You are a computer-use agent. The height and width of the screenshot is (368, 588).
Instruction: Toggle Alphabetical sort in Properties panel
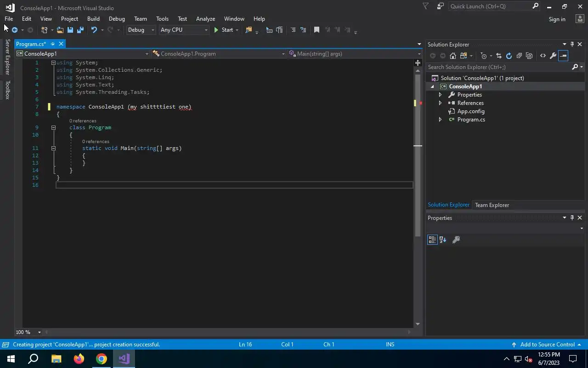click(x=443, y=240)
